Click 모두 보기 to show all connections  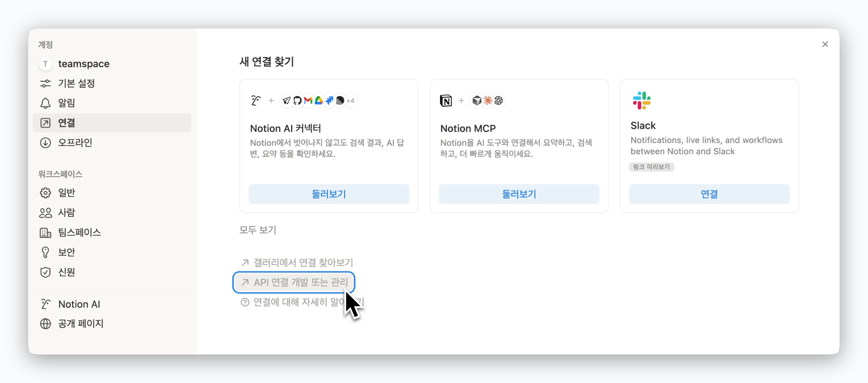tap(258, 230)
